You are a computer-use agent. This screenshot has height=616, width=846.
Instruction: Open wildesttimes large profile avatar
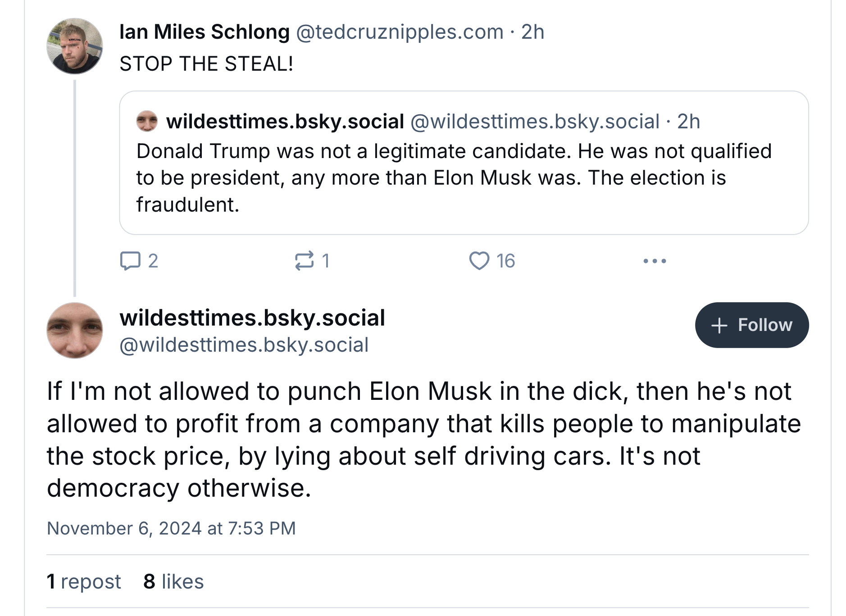[x=75, y=331]
